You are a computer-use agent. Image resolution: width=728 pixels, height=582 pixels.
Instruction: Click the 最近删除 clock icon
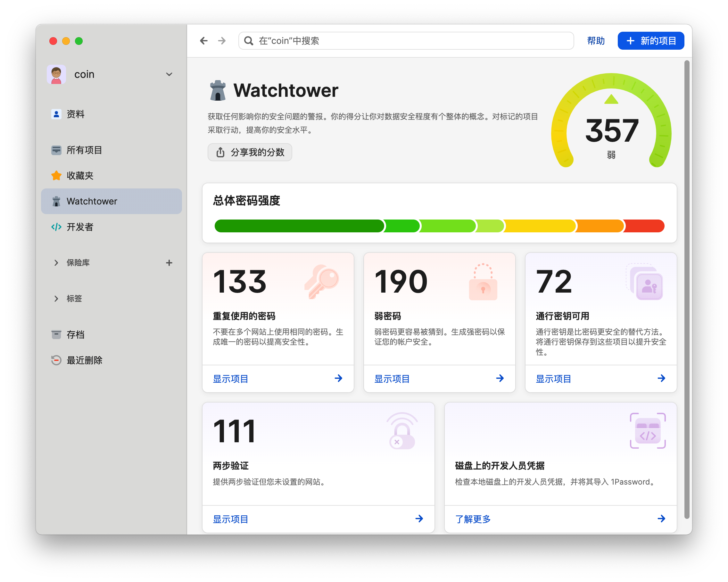tap(56, 361)
